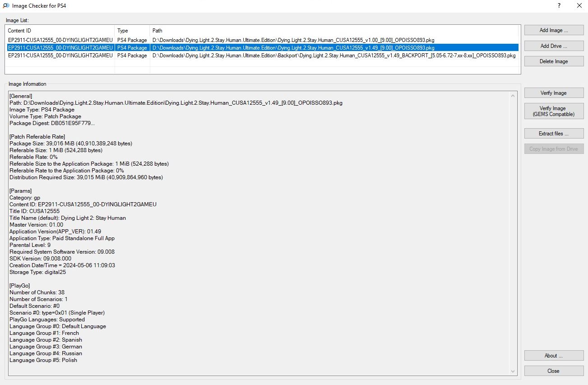Open the About dialog
588x385 pixels.
tap(554, 356)
